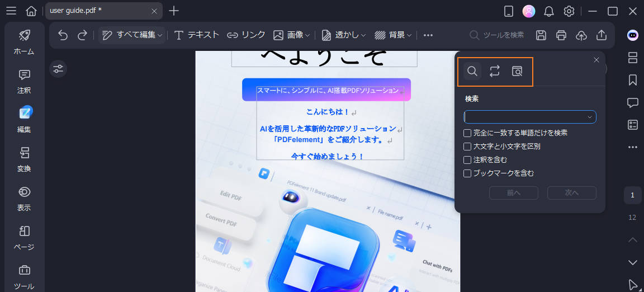This screenshot has height=292, width=644.
Task: Open the AI assistant robot icon
Action: [x=632, y=35]
